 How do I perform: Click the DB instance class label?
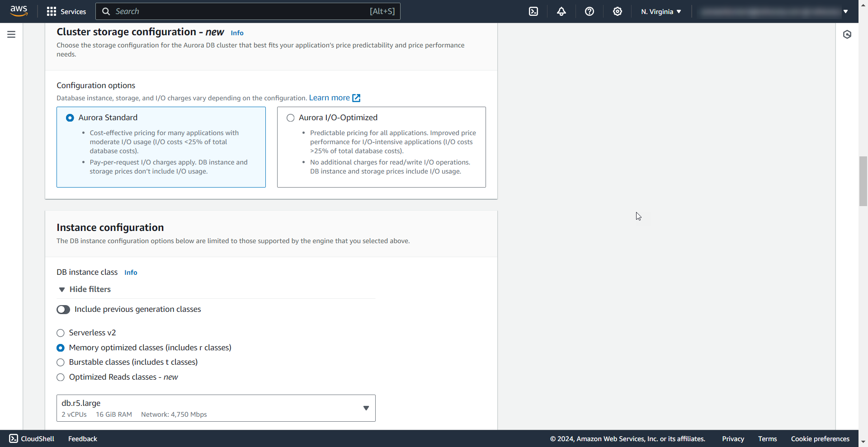point(87,272)
